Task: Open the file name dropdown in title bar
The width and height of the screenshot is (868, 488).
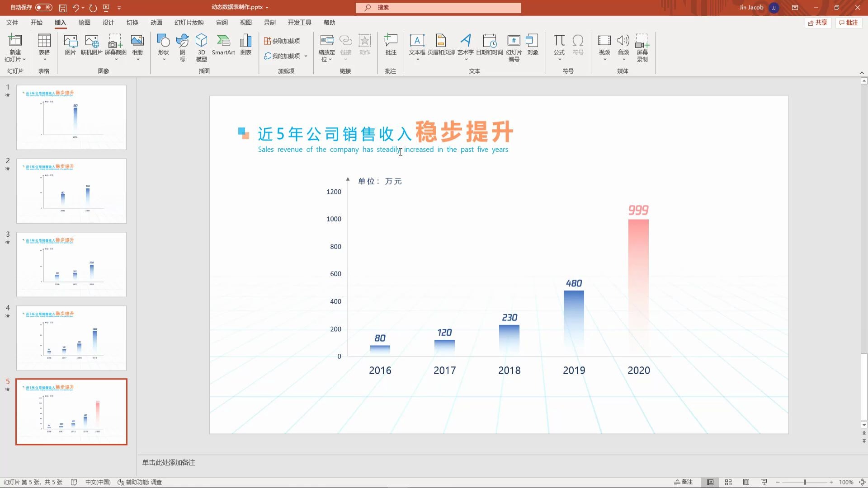Action: [267, 8]
